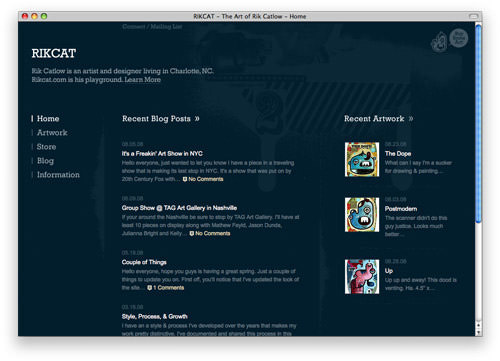Click the scroll down arrow at the scrollbar bottom
The height and width of the screenshot is (361, 500).
pos(478,332)
